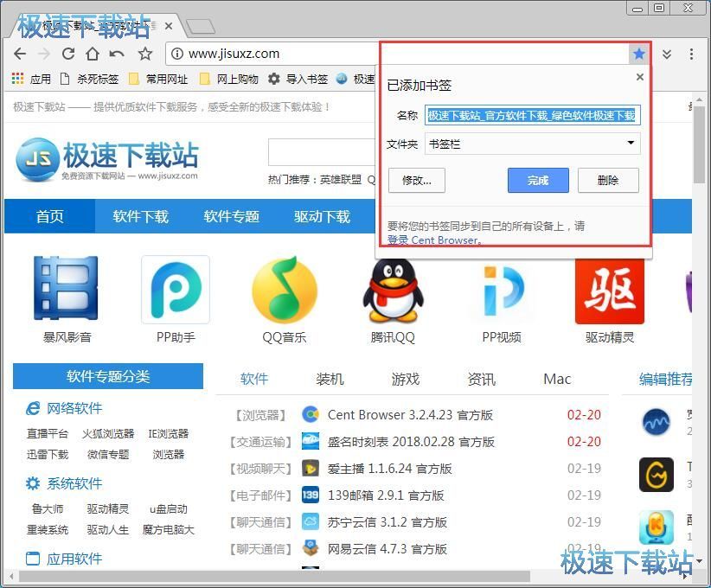Open the home page via house icon
Viewport: 711px width, 588px height.
[x=93, y=54]
